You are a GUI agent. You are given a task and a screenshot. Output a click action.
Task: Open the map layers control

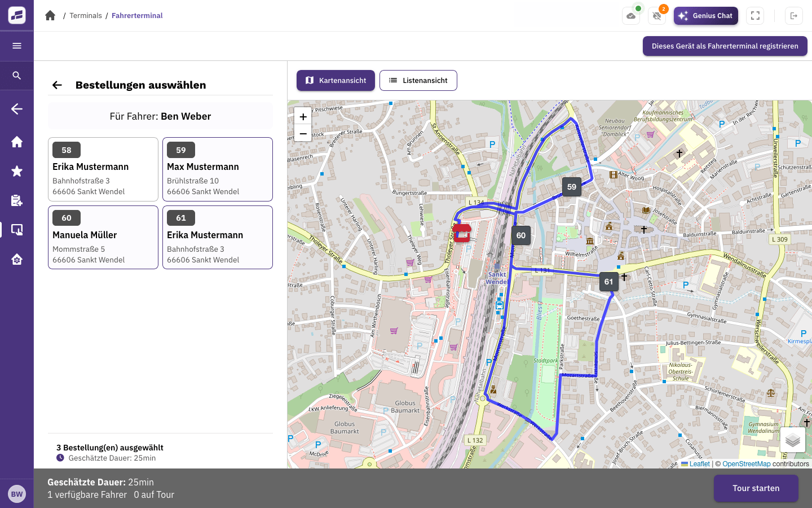pos(793,440)
